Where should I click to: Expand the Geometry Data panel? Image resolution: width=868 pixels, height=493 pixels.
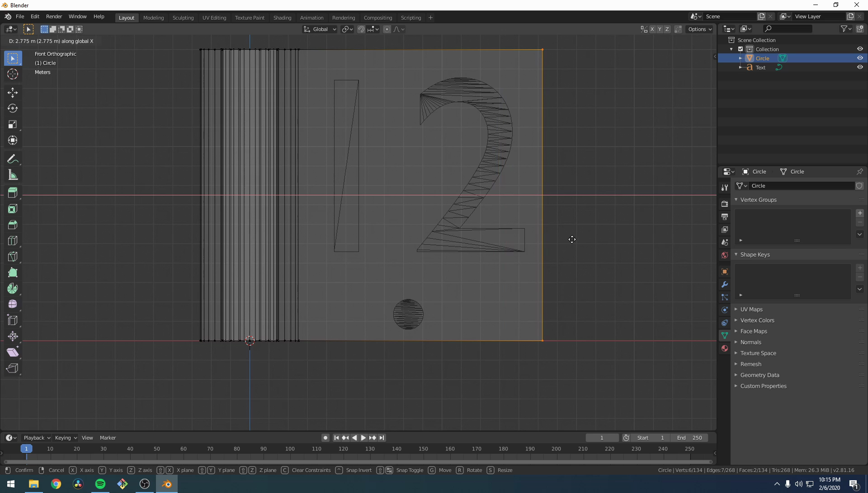click(x=736, y=375)
